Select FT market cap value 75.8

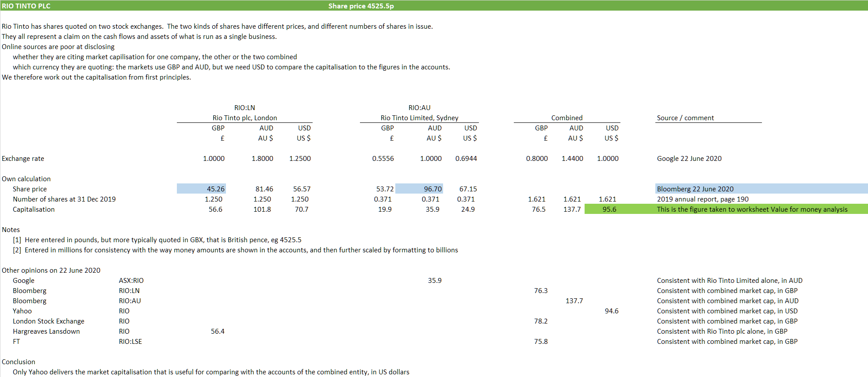(541, 341)
